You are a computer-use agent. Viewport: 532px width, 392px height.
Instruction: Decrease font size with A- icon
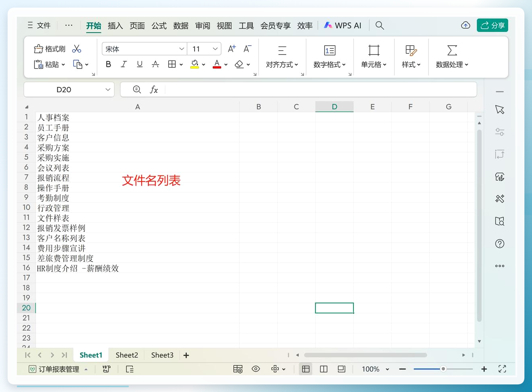[x=248, y=49]
